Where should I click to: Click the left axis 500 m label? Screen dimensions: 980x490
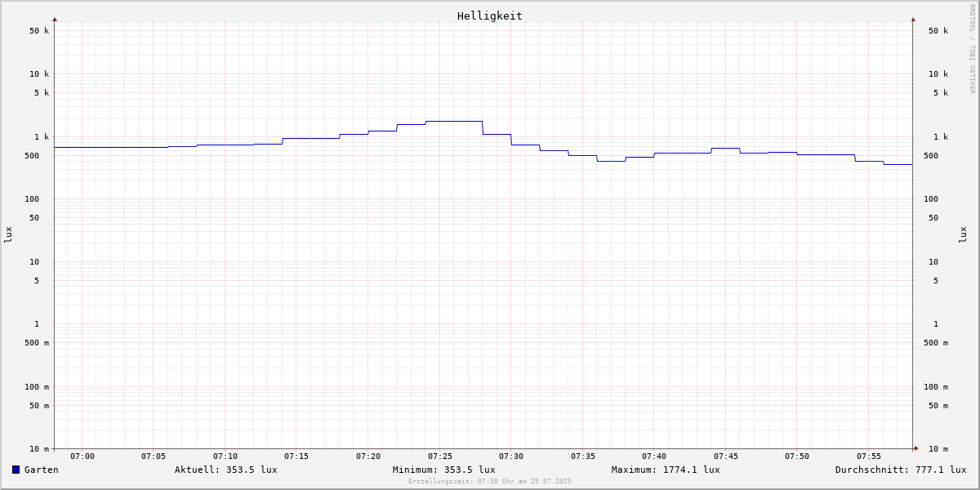tap(37, 343)
